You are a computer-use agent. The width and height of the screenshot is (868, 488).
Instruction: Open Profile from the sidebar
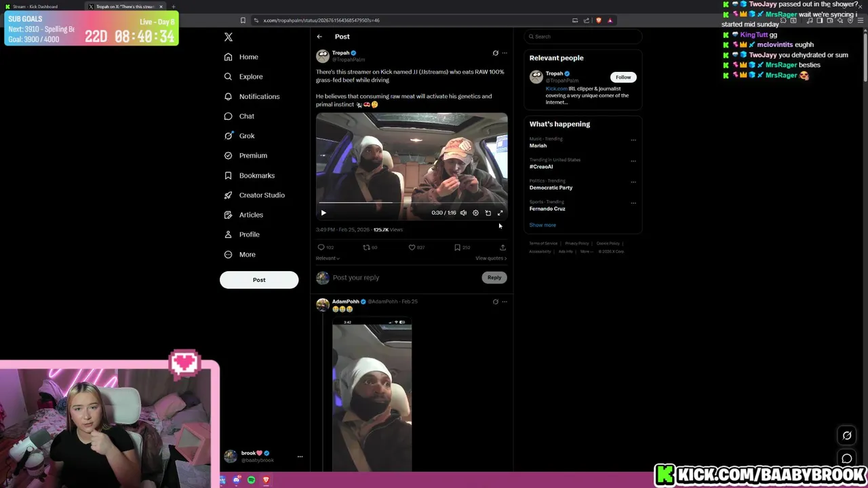(x=242, y=235)
